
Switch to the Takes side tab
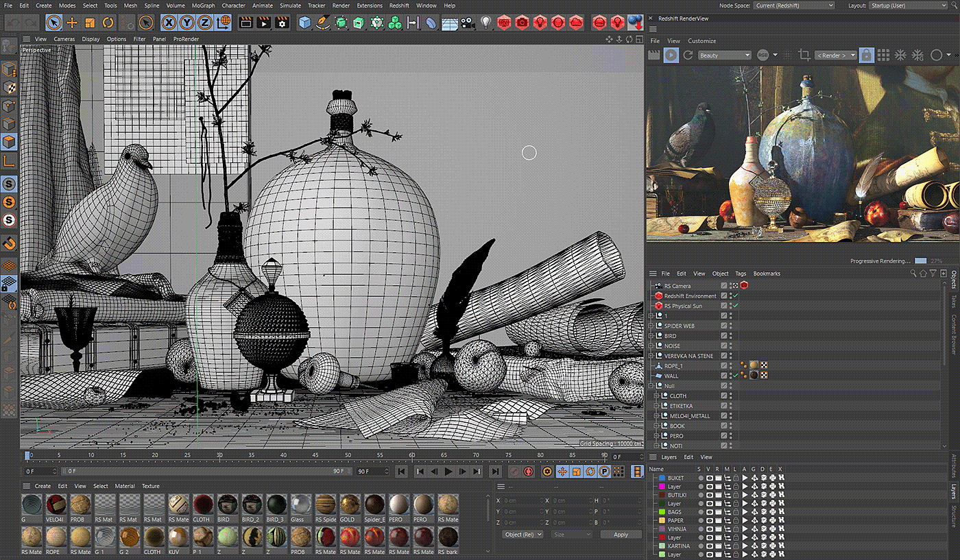(x=953, y=302)
